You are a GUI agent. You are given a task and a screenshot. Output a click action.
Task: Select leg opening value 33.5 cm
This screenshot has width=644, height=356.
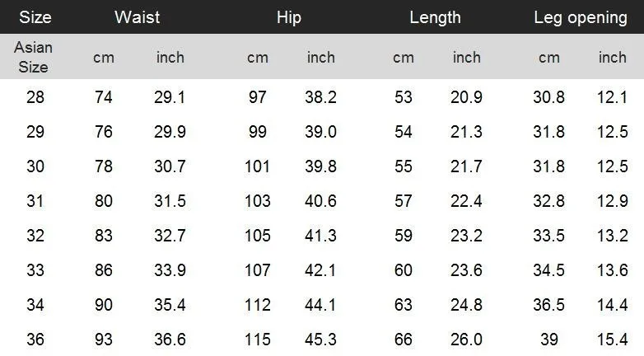tap(548, 236)
